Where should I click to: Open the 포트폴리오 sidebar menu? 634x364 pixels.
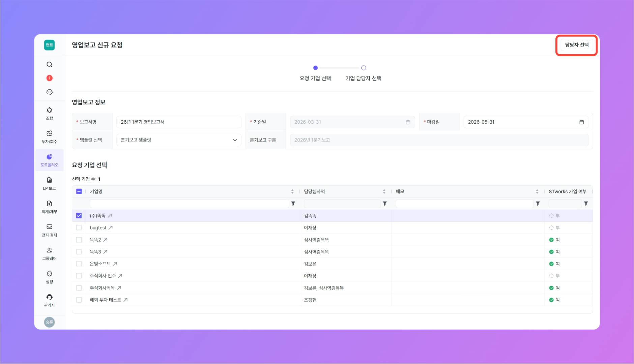coord(49,160)
